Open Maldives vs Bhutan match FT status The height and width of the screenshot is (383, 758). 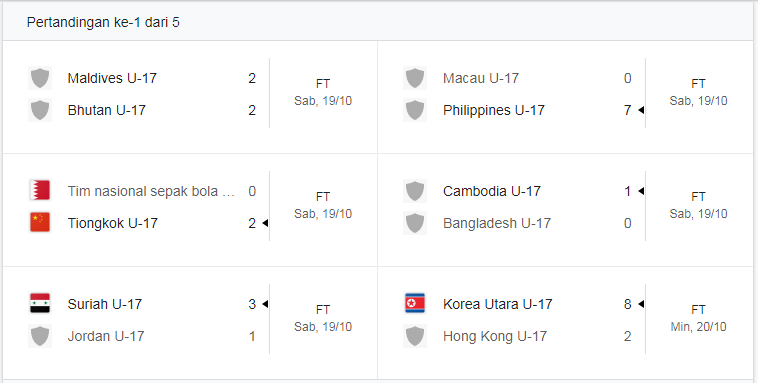pos(323,84)
